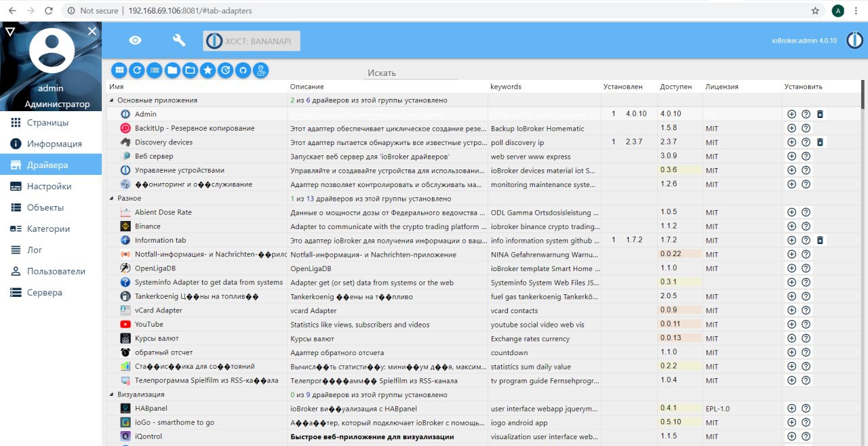Click available version 2.0.5 of Tankerkoenig

(669, 296)
